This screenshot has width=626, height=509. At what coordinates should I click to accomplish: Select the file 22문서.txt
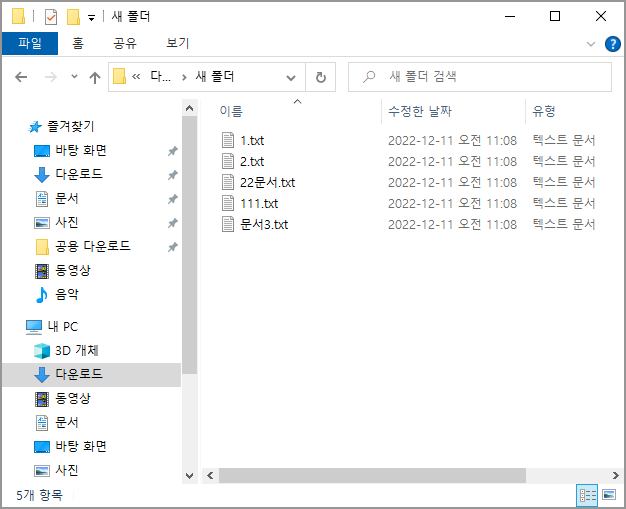267,182
